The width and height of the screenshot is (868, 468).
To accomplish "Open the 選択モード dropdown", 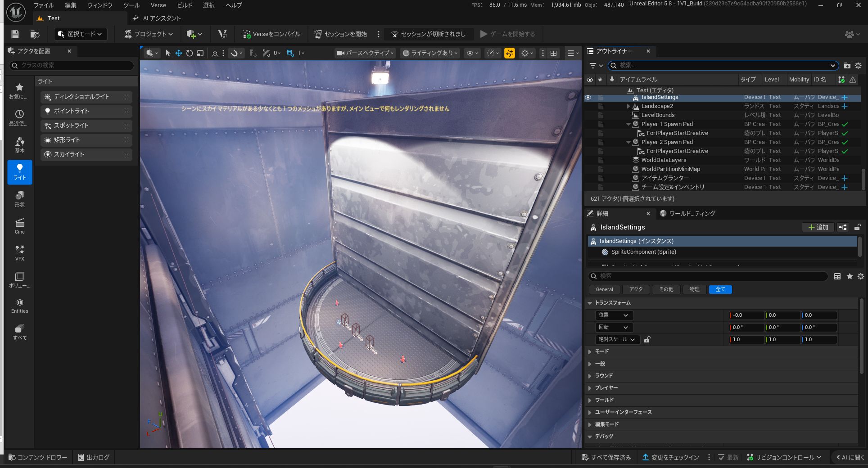I will pos(81,34).
